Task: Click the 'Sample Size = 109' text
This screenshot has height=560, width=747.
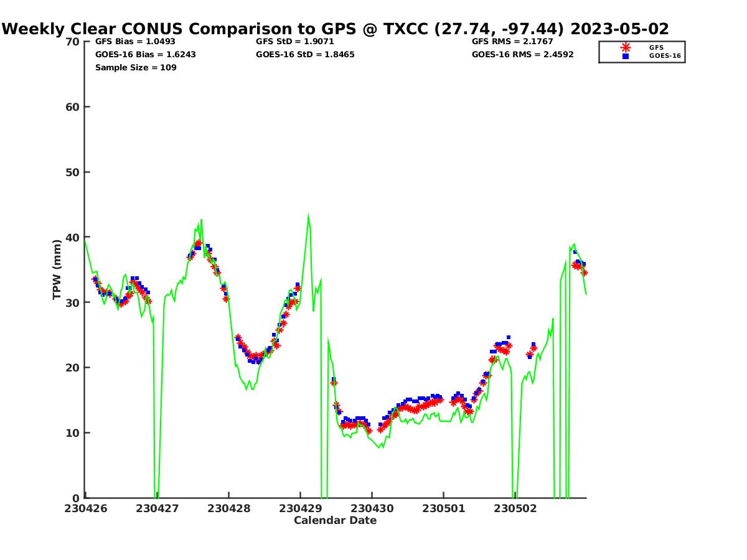Action: tap(136, 68)
